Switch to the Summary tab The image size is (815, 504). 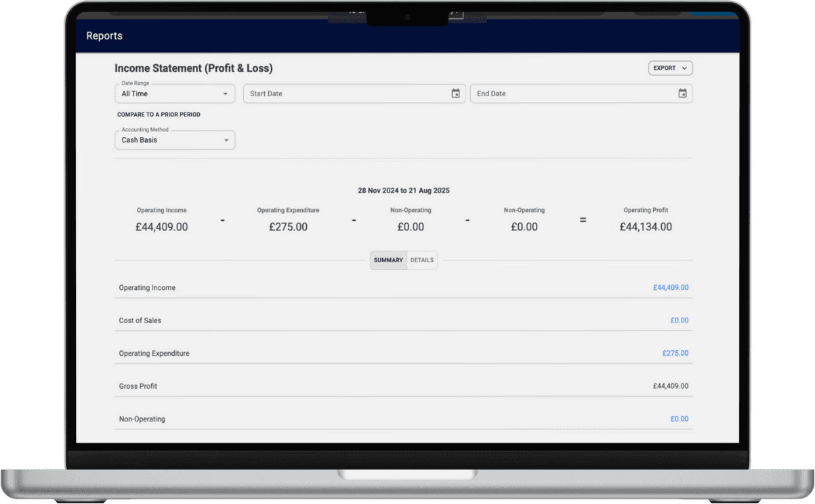pos(388,260)
